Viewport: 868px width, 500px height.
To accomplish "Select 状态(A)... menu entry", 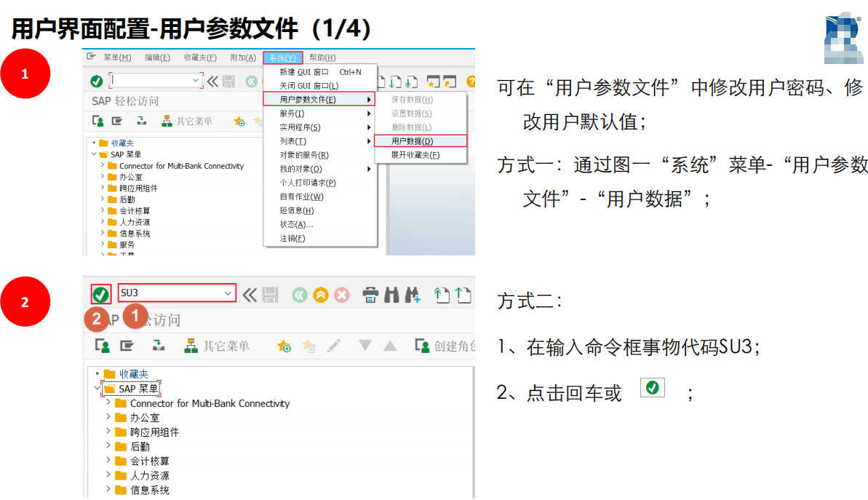I will [320, 224].
